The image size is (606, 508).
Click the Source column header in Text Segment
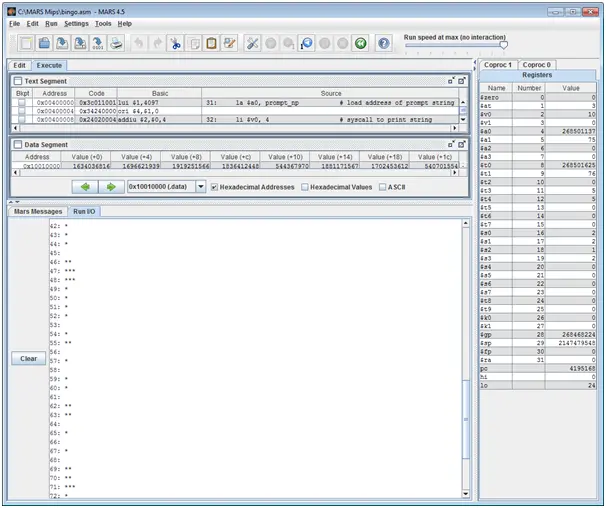click(330, 94)
